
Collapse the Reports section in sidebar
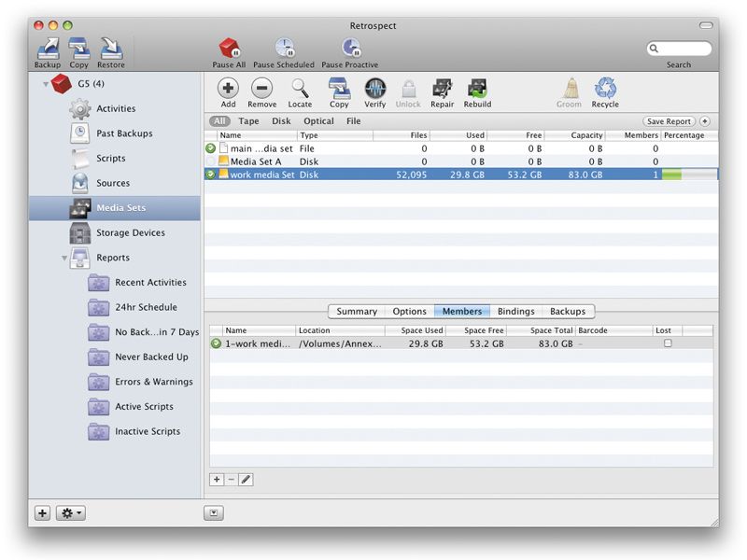click(63, 258)
